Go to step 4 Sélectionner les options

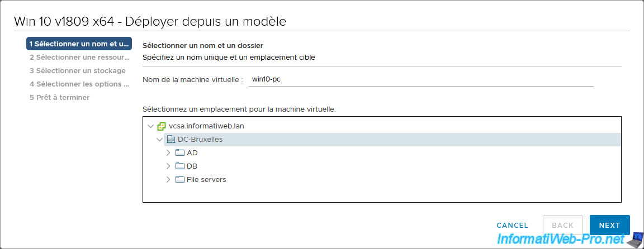click(x=79, y=84)
